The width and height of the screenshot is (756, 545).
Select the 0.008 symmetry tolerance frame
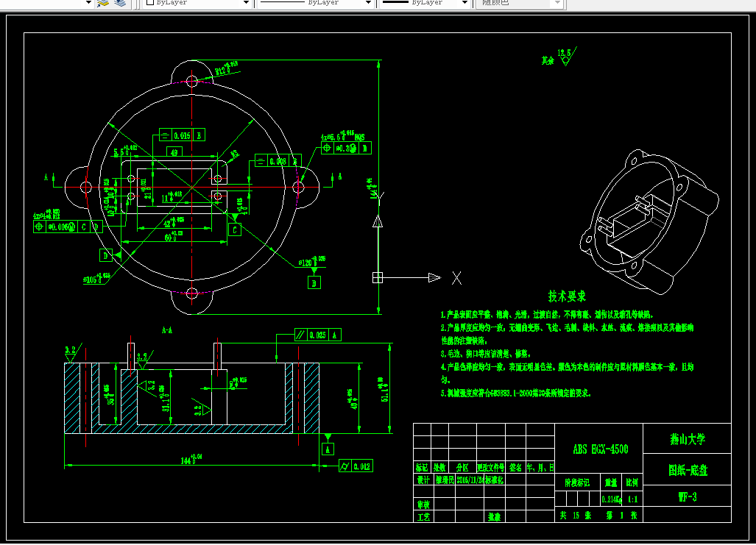click(278, 161)
